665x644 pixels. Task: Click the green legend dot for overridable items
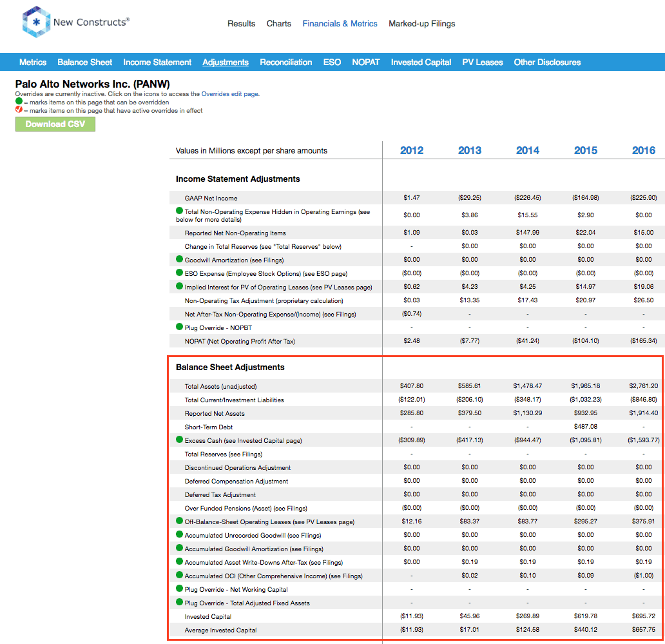[x=19, y=101]
